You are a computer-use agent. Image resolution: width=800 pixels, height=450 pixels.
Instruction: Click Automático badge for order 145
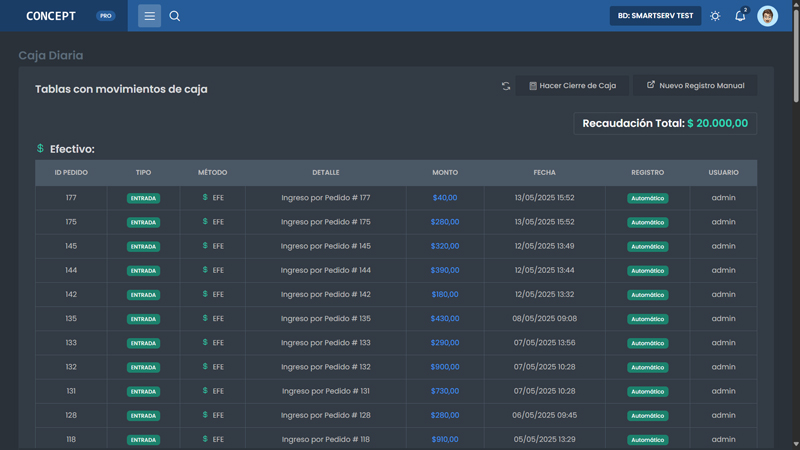click(x=647, y=246)
